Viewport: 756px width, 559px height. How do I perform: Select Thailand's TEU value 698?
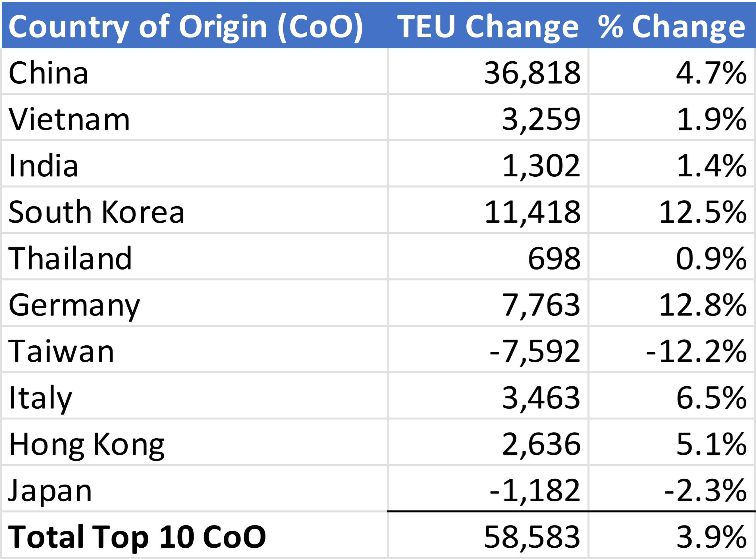tap(554, 258)
